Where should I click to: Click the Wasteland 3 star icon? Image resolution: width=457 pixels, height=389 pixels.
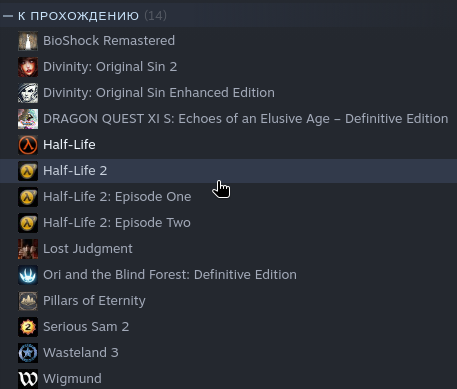pyautogui.click(x=28, y=353)
